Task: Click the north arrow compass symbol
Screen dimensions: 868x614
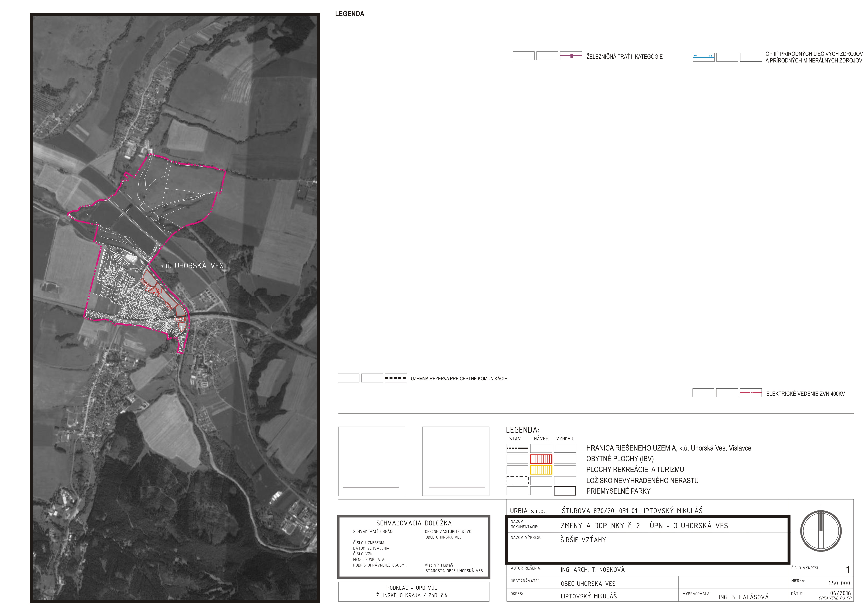Action: coord(821,531)
